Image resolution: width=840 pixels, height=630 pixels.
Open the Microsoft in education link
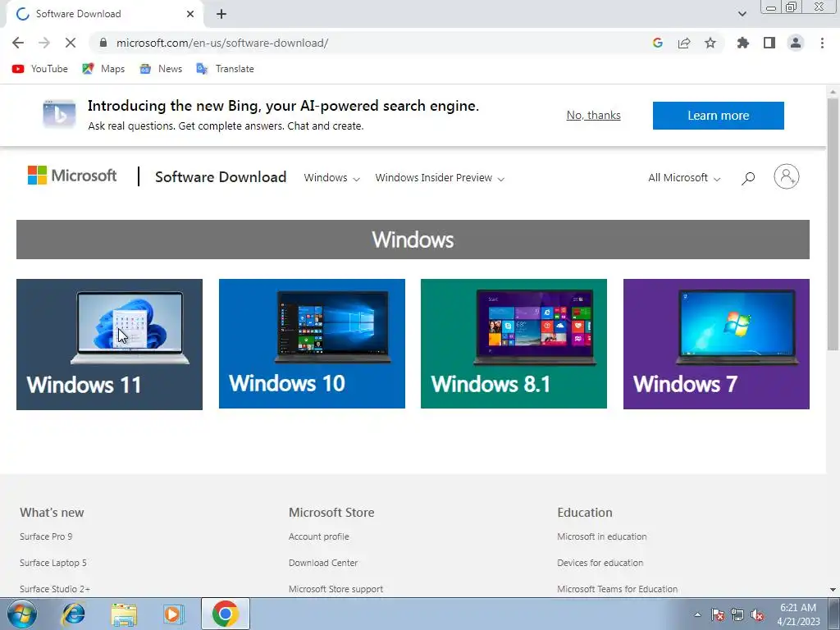tap(601, 536)
